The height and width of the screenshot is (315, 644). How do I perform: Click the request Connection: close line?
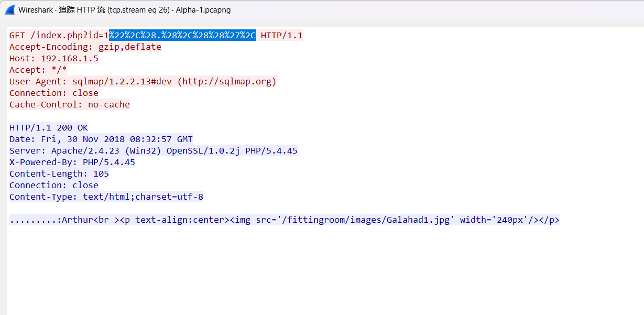[54, 93]
